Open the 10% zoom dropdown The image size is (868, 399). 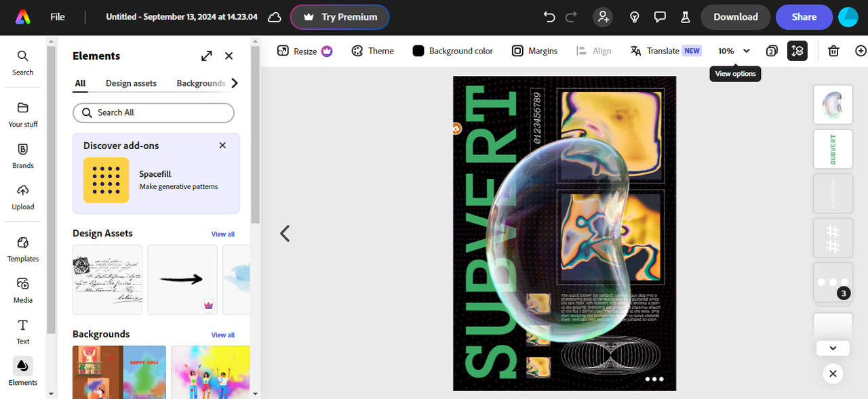734,51
